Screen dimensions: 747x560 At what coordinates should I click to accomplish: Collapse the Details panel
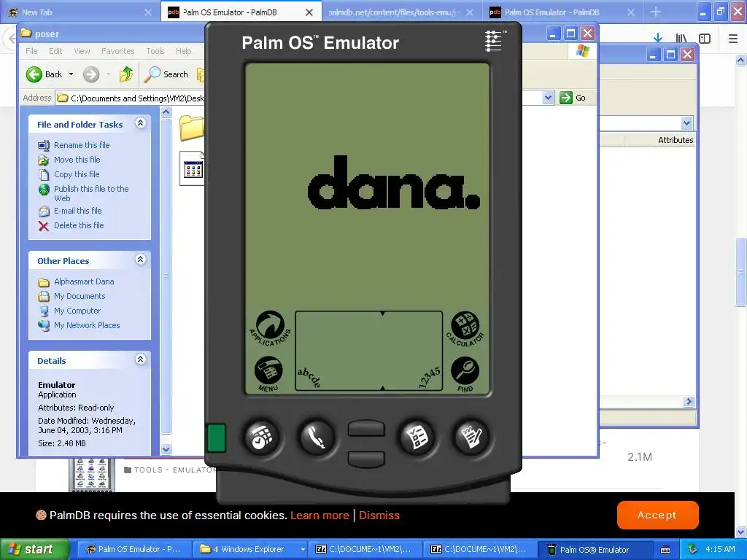click(140, 359)
